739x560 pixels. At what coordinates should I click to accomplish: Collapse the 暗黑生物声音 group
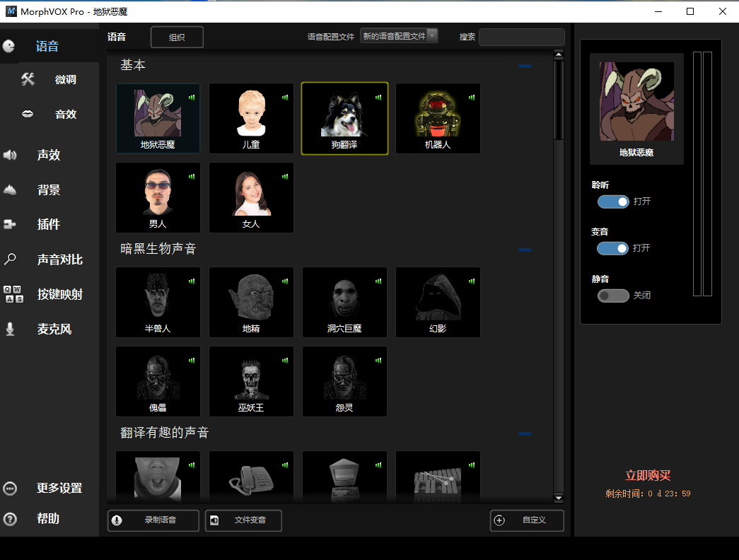coord(525,250)
